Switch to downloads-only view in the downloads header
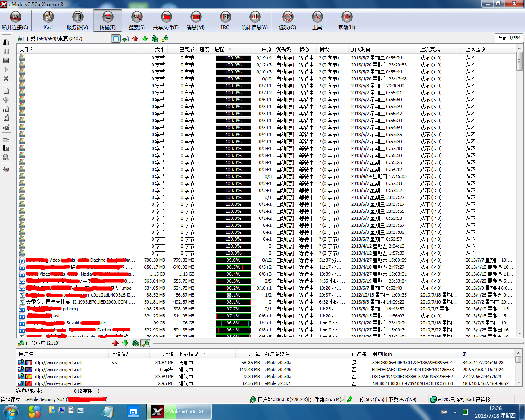Screen dimensions: 525x420 coord(126,39)
